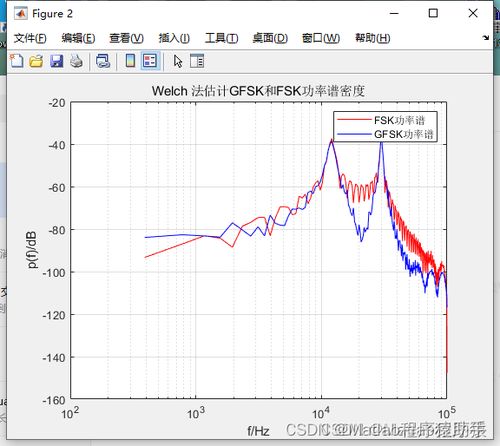Open the 帮助(H) menu
Viewport: 500px width, 446px height.
pyautogui.click(x=373, y=38)
